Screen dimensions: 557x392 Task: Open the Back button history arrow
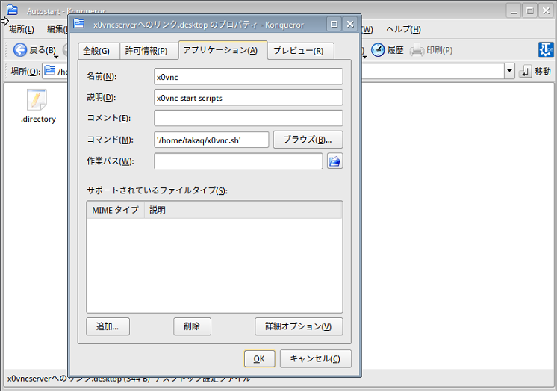56,57
